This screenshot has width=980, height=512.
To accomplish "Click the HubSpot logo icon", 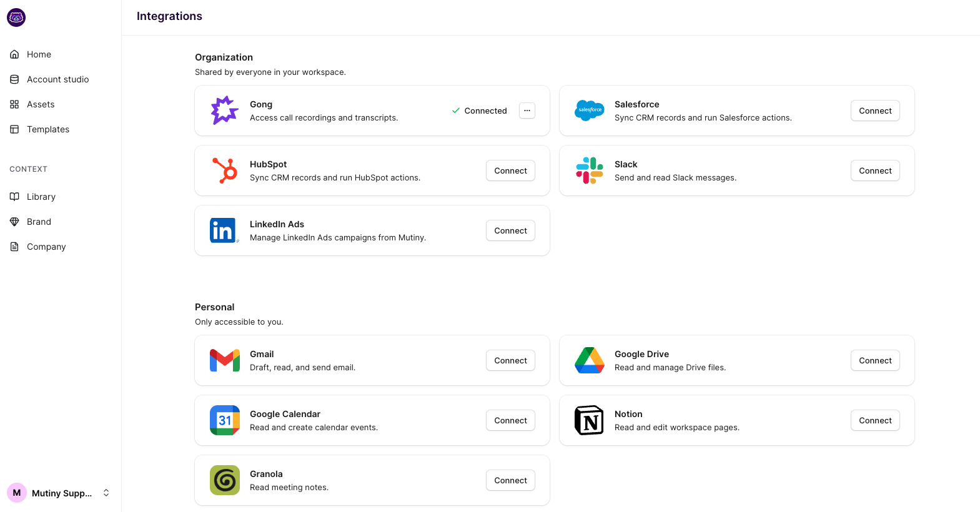I will (225, 170).
